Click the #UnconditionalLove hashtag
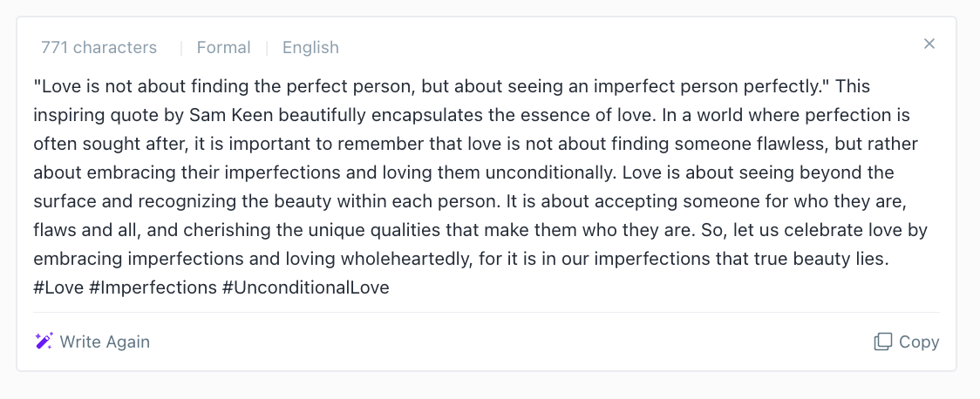 tap(306, 287)
